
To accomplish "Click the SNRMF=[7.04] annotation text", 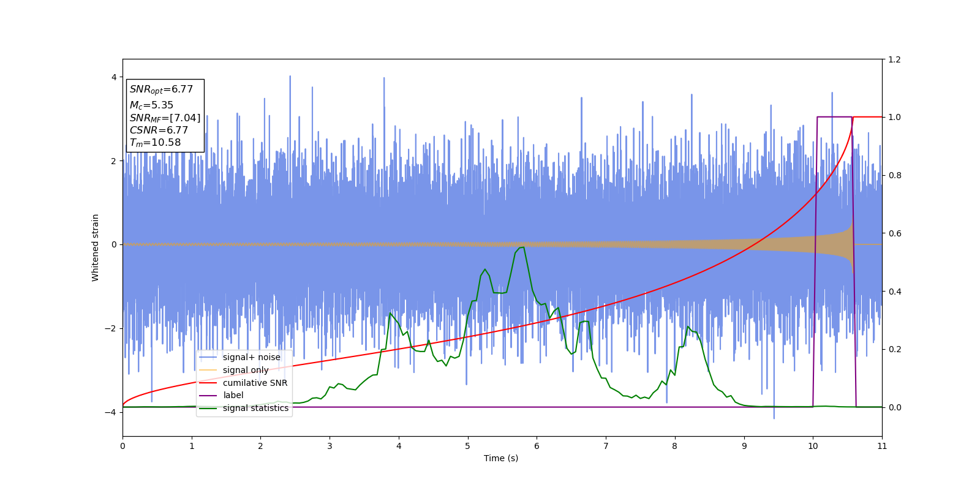I will pos(165,118).
